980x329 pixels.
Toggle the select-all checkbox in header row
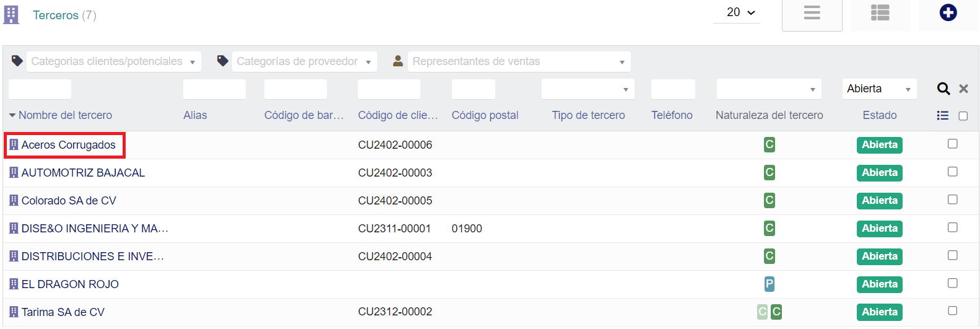click(x=963, y=116)
